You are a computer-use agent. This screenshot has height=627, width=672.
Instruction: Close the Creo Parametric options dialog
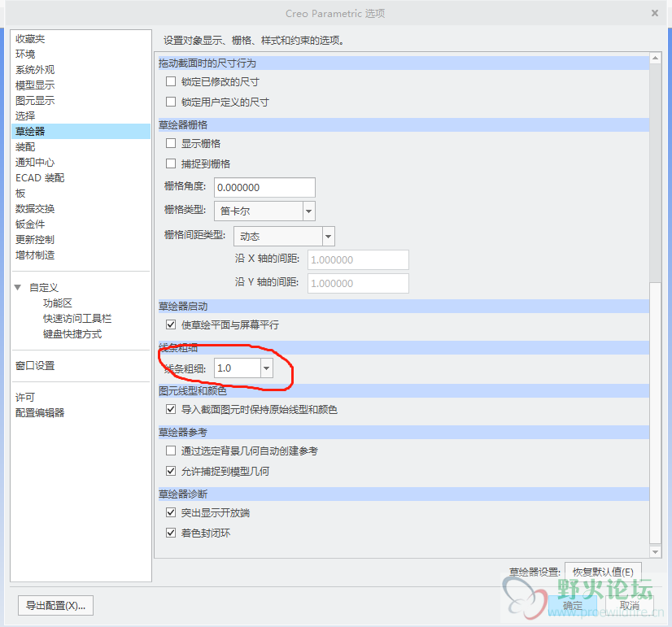(x=654, y=13)
